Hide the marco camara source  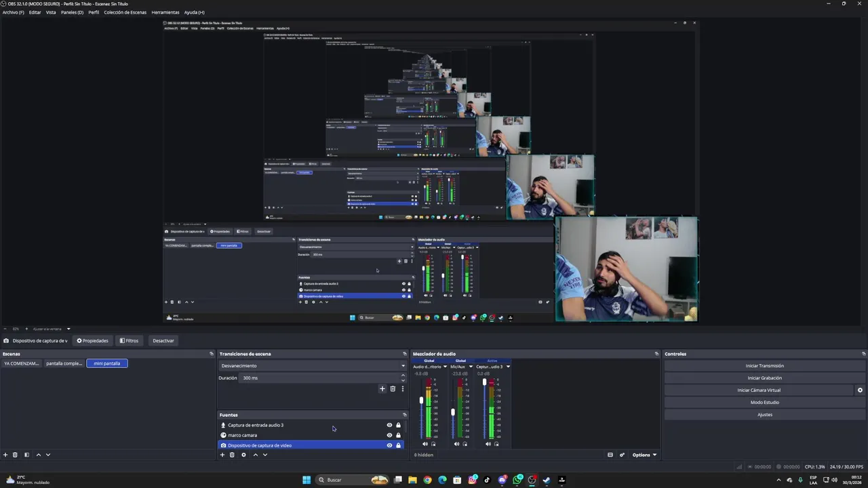click(389, 435)
